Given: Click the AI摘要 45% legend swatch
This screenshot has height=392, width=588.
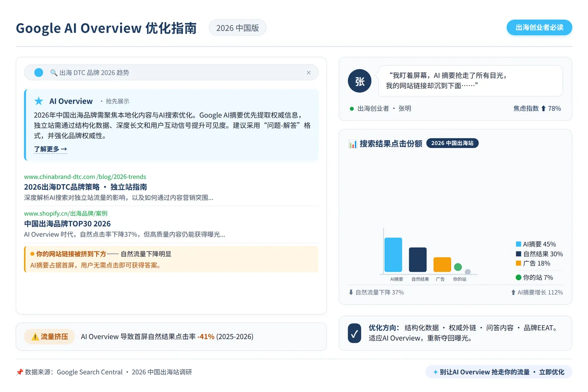Looking at the screenshot, I should coord(519,244).
